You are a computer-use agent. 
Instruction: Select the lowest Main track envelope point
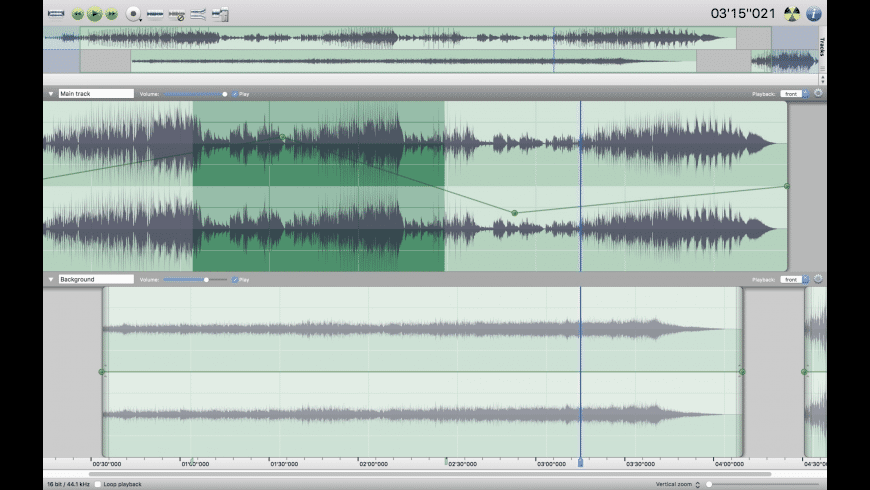click(x=514, y=213)
